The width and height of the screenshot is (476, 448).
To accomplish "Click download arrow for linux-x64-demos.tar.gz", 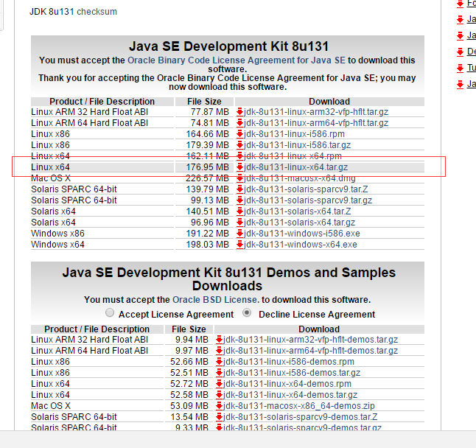I will [219, 395].
